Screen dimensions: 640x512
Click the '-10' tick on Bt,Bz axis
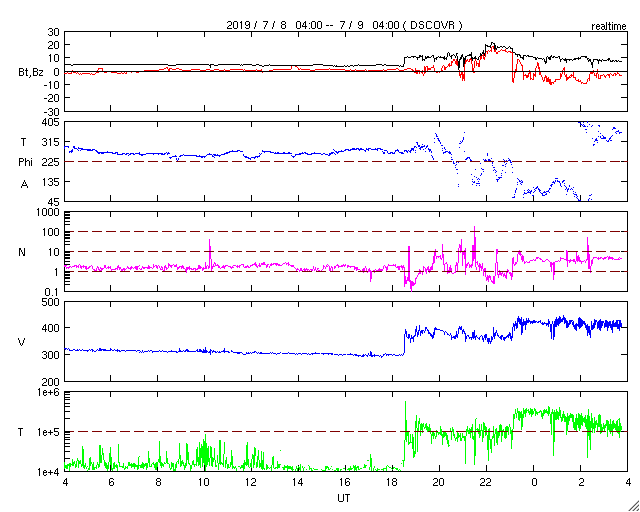(51, 85)
